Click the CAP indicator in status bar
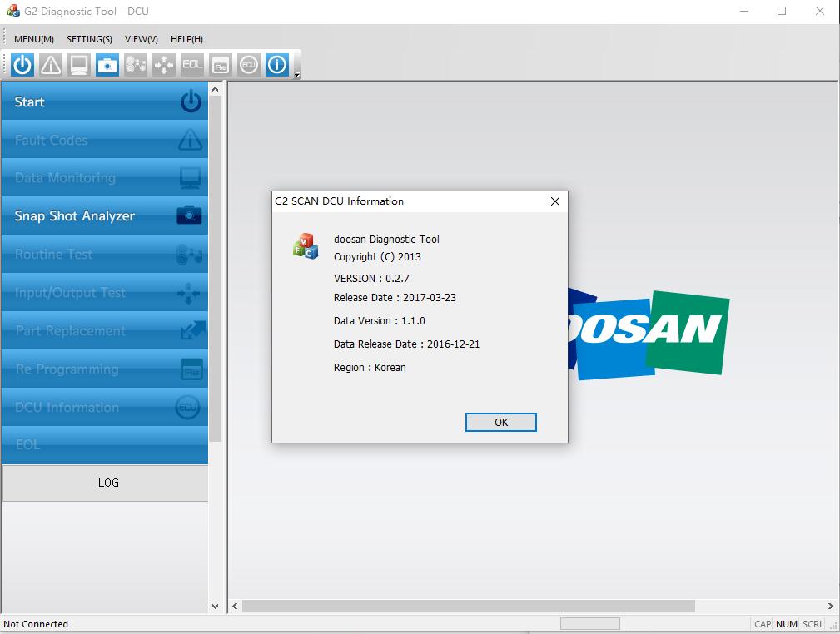Image resolution: width=840 pixels, height=634 pixels. [763, 624]
